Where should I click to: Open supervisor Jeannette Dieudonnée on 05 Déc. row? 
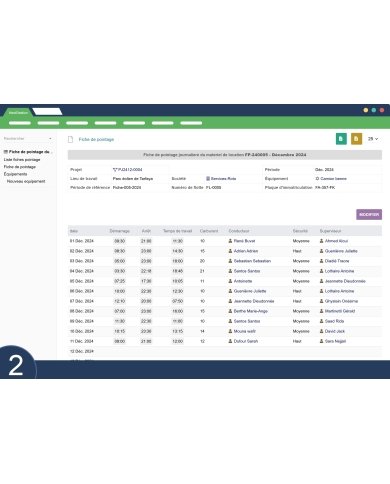pyautogui.click(x=345, y=281)
